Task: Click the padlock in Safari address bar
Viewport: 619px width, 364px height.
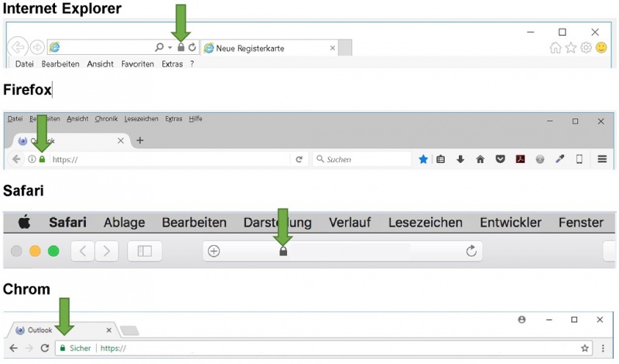Action: (283, 251)
